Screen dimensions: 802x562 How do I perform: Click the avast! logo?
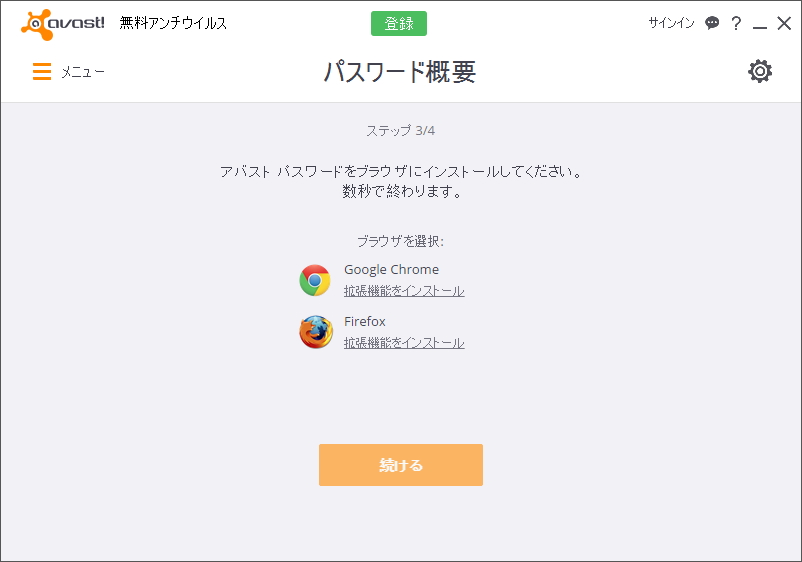click(62, 24)
